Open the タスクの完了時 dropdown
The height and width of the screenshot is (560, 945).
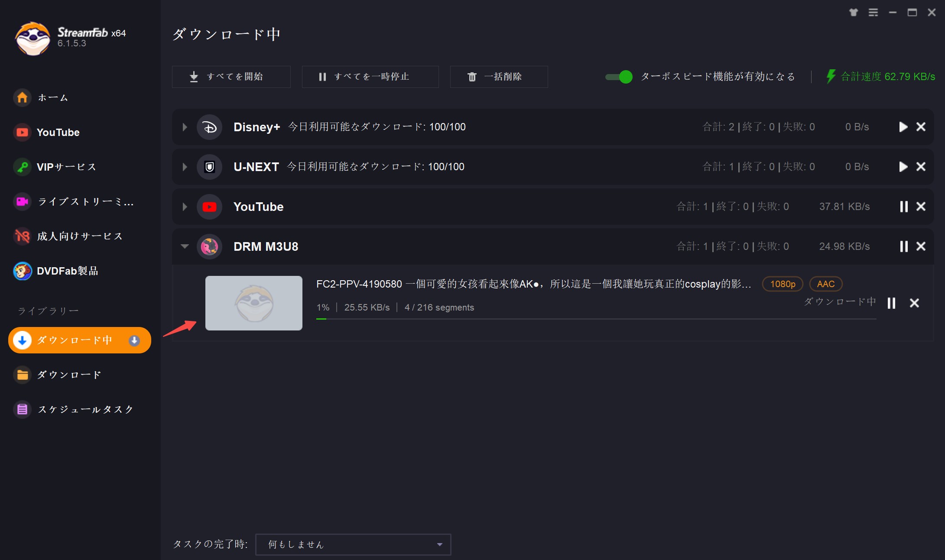tap(353, 544)
